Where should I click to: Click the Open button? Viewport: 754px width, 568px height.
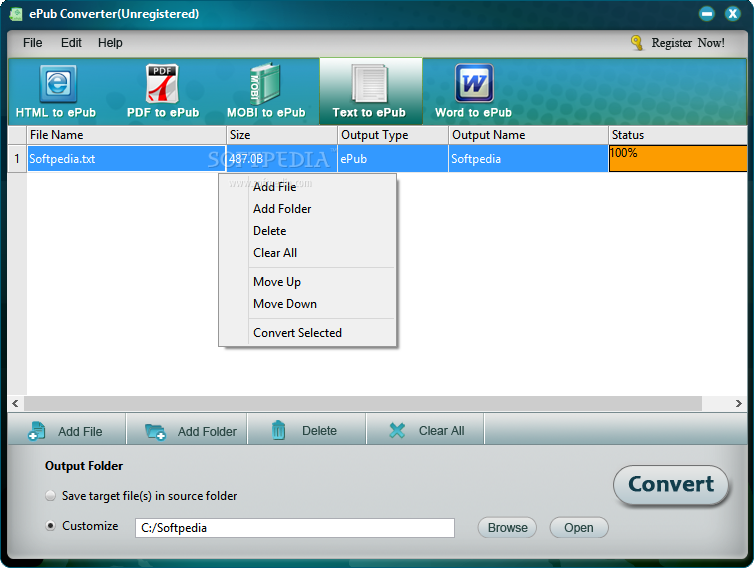579,528
